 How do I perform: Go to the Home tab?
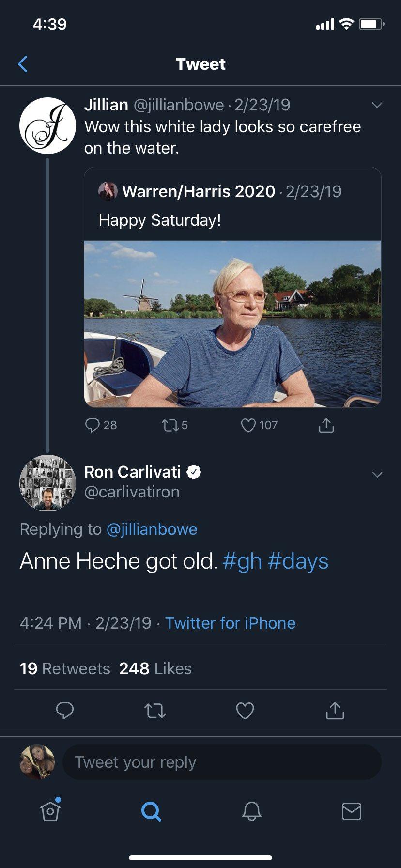(50, 811)
